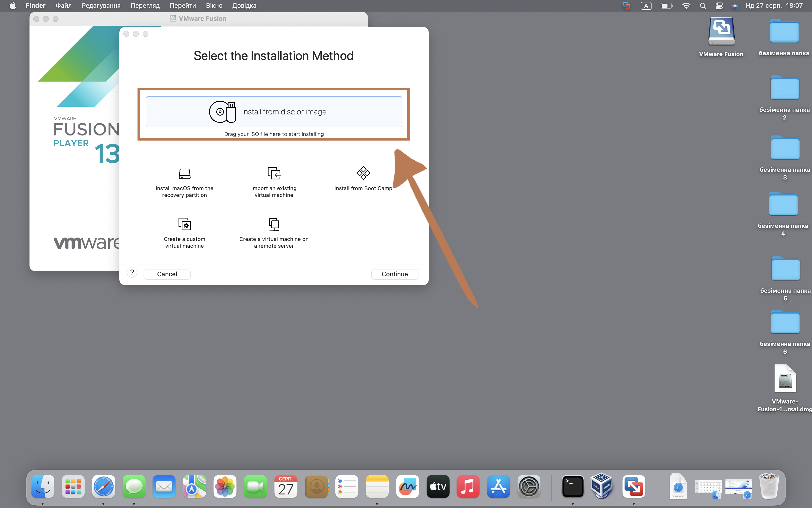Viewport: 812px width, 508px height.
Task: Open Notes from the Dock
Action: pos(377,486)
